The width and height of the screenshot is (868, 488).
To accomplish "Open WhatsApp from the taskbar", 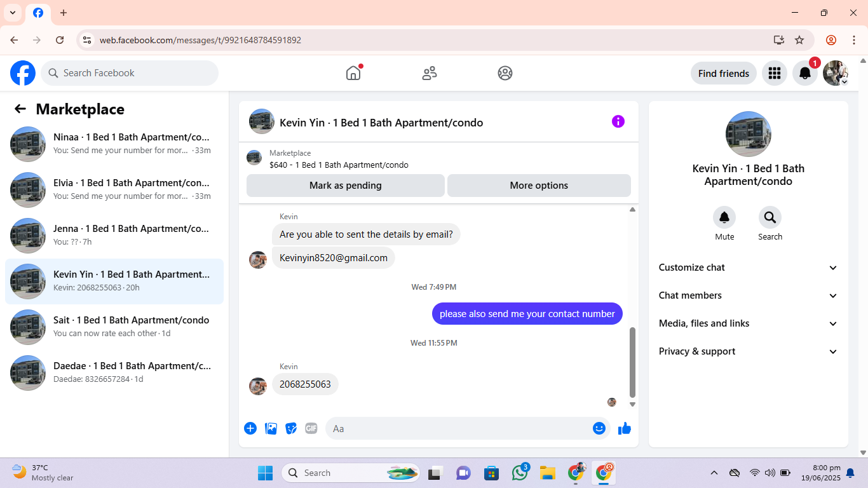I will coord(520,473).
